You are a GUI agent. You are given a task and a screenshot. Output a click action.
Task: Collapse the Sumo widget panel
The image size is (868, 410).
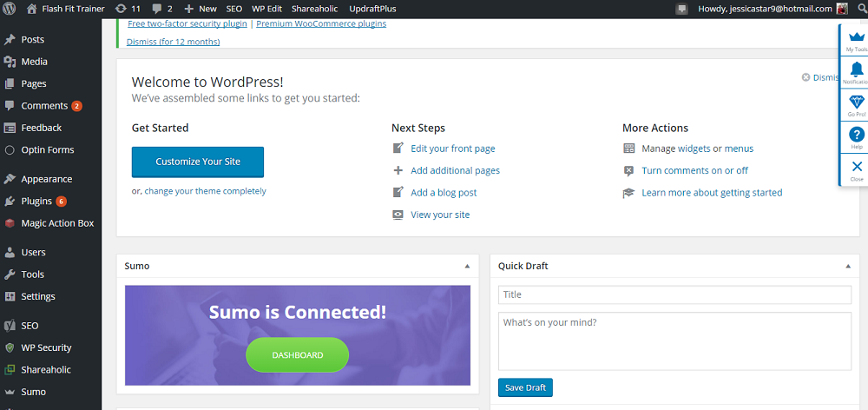click(467, 267)
